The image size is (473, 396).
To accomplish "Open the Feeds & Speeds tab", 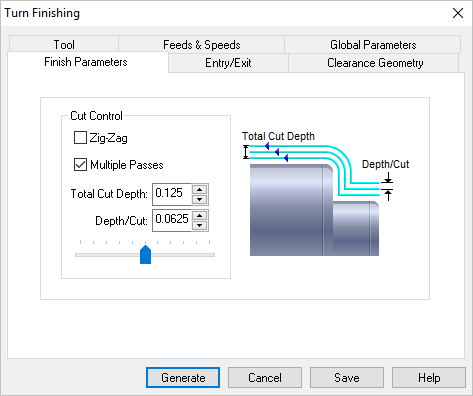I will coord(201,44).
